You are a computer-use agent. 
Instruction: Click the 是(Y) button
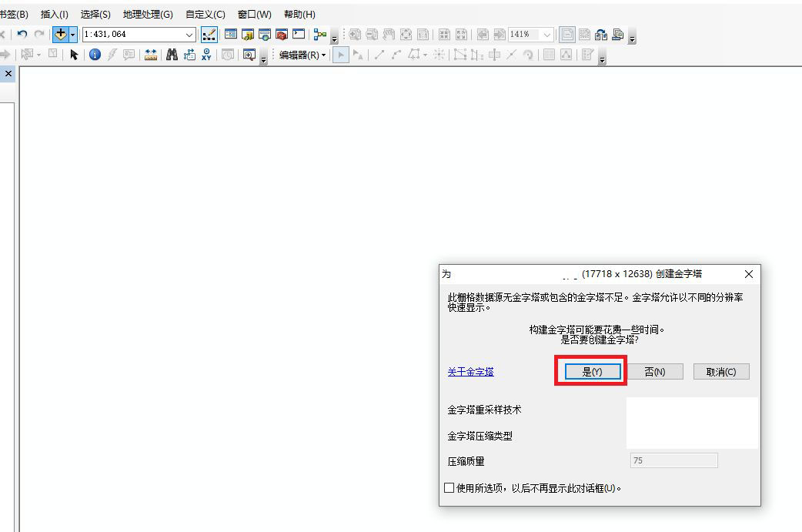(593, 372)
